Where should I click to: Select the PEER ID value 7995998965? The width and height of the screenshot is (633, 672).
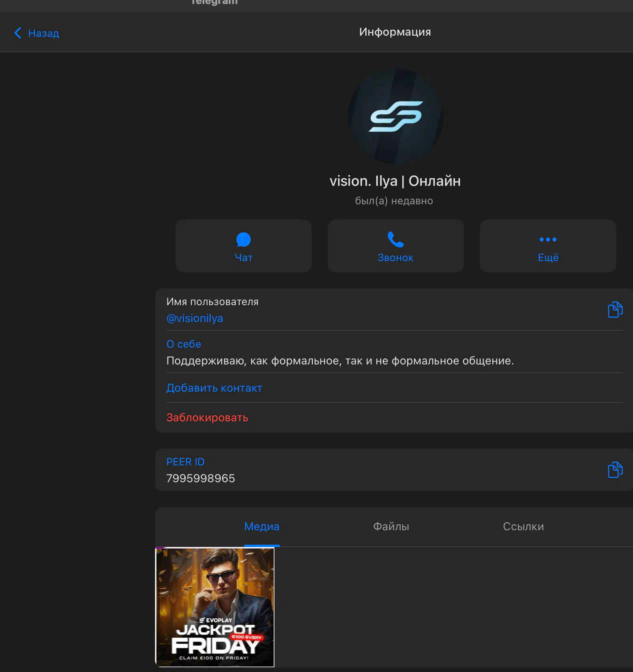[x=201, y=479]
